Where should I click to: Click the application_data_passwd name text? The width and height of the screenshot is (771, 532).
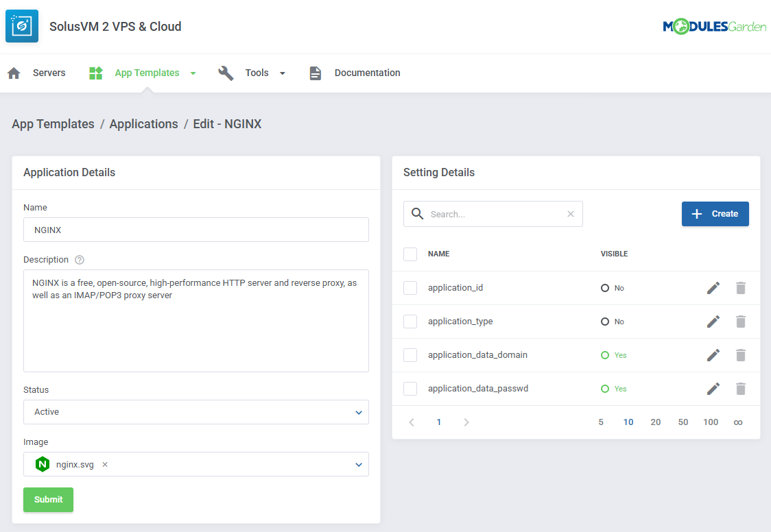[x=478, y=389]
